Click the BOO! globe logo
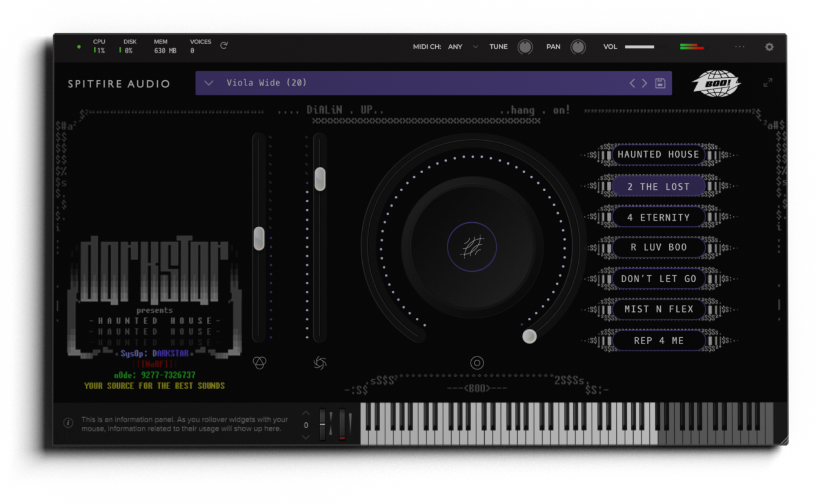834x504 pixels. [x=716, y=83]
